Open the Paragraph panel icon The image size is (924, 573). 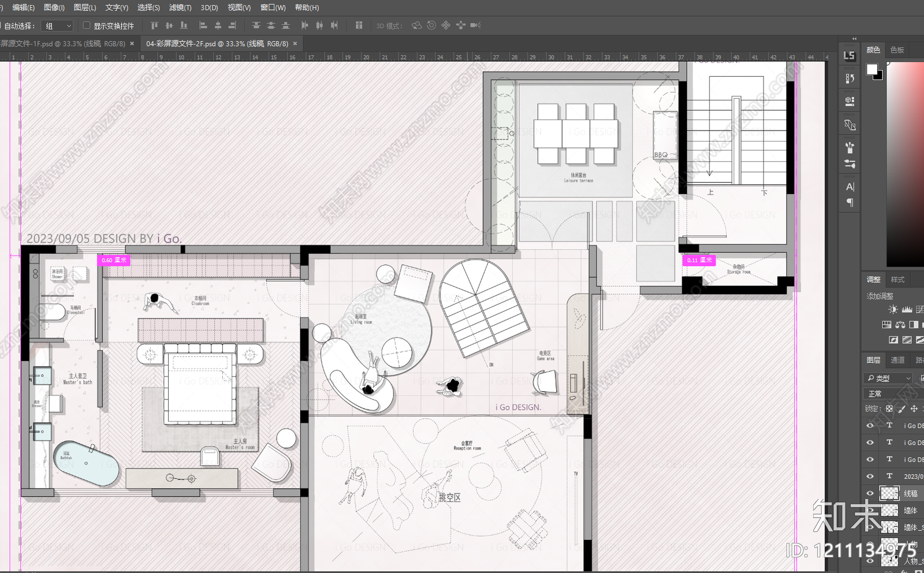click(850, 203)
